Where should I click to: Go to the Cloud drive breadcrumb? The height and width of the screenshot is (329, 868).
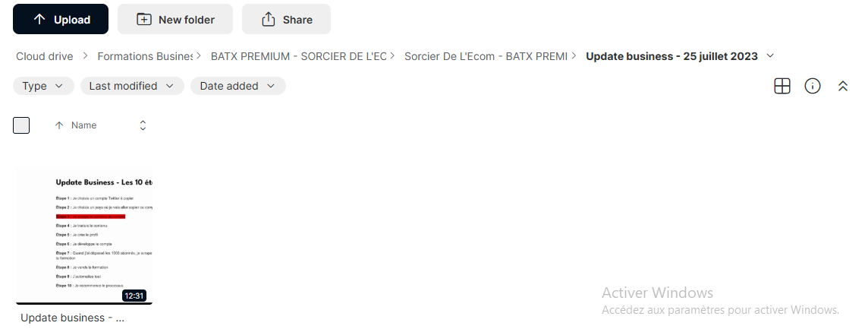click(44, 56)
